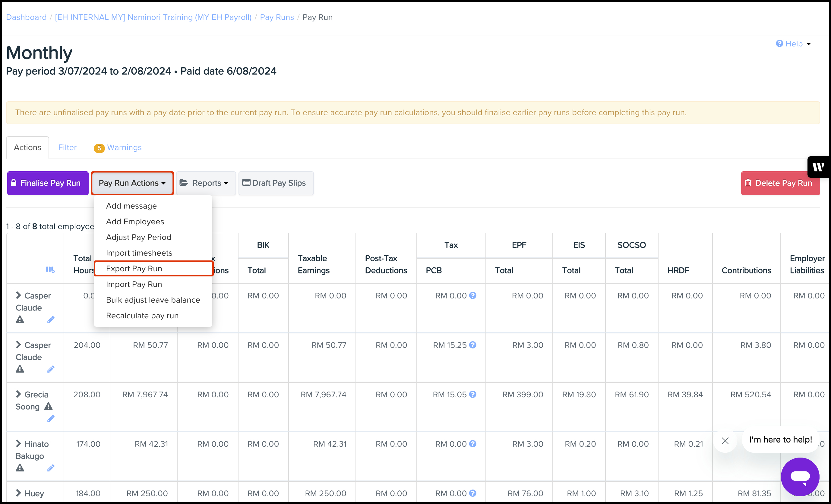Expand Hinato Bakugo employee row
Image resolution: width=831 pixels, height=504 pixels.
[x=19, y=444]
